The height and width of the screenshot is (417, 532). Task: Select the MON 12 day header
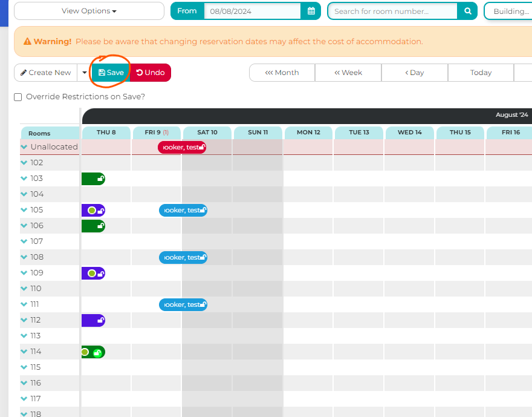pos(308,133)
